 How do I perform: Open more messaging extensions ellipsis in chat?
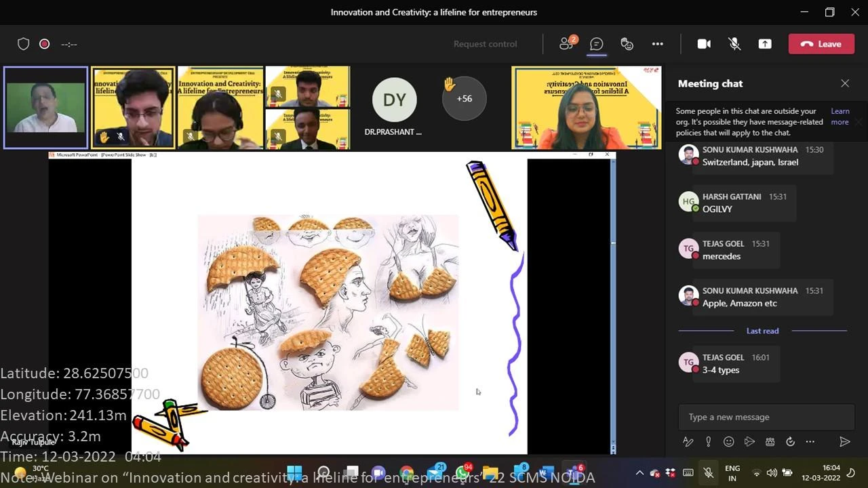[x=810, y=442]
